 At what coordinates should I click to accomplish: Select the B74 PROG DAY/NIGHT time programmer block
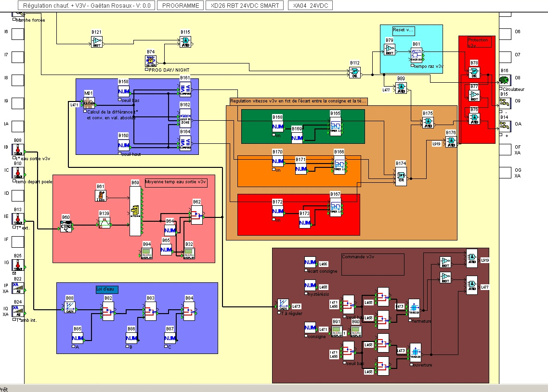coord(151,61)
